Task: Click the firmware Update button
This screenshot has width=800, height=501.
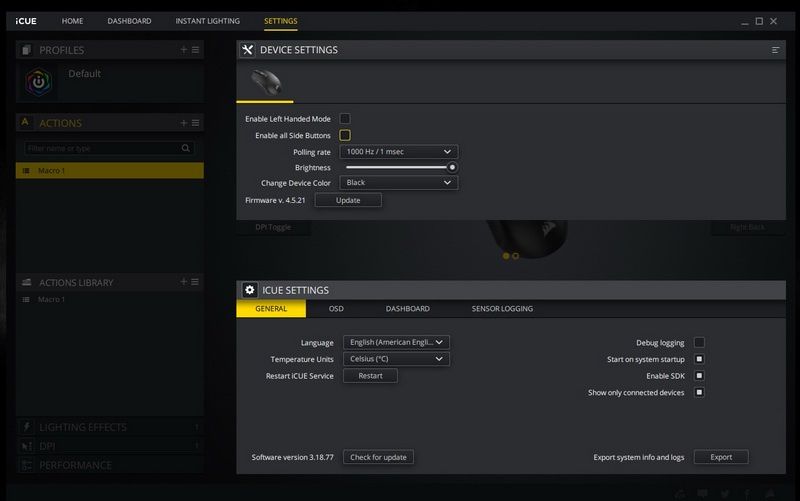Action: click(x=348, y=200)
